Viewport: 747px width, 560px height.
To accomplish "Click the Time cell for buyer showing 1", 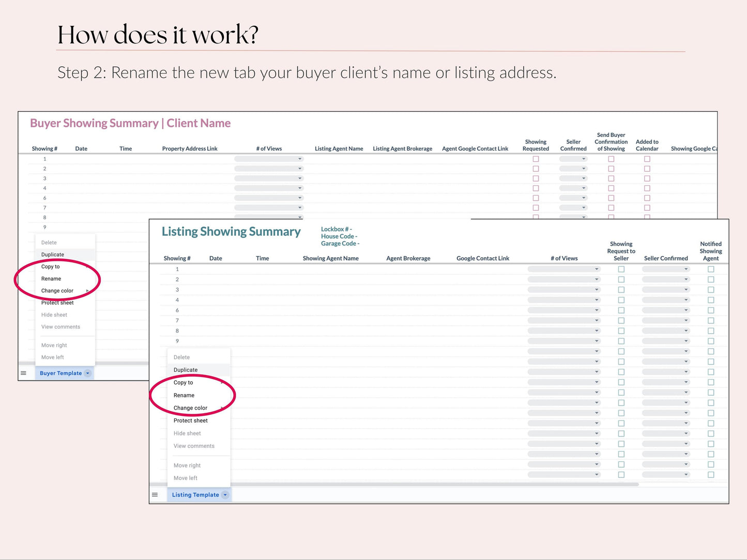I will [x=126, y=159].
